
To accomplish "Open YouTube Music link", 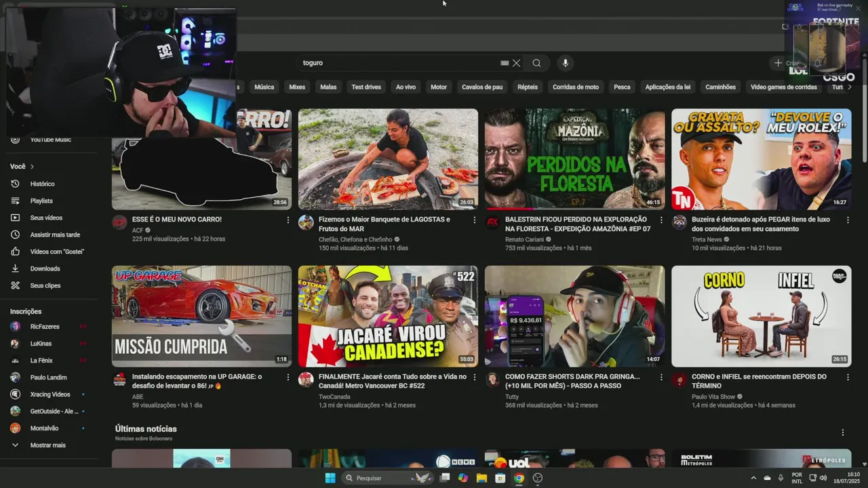I will click(x=51, y=140).
